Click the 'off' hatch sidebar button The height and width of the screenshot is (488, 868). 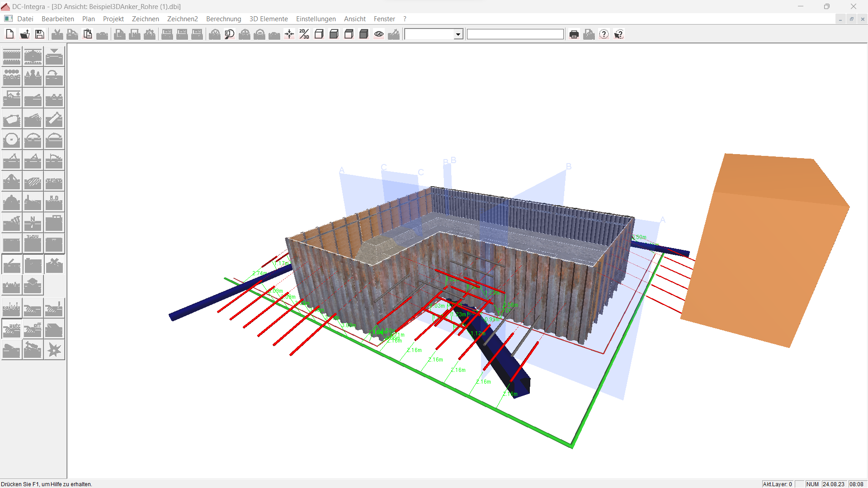point(33,329)
